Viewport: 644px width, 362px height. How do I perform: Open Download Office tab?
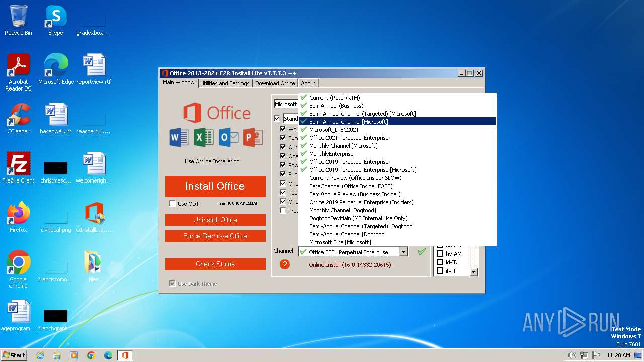click(x=275, y=83)
